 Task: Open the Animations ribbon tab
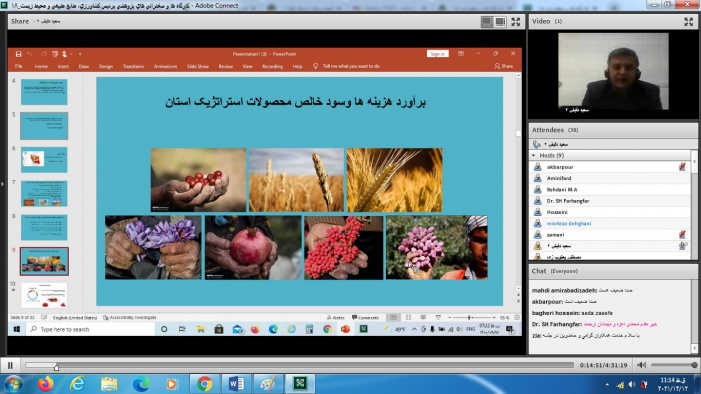165,66
